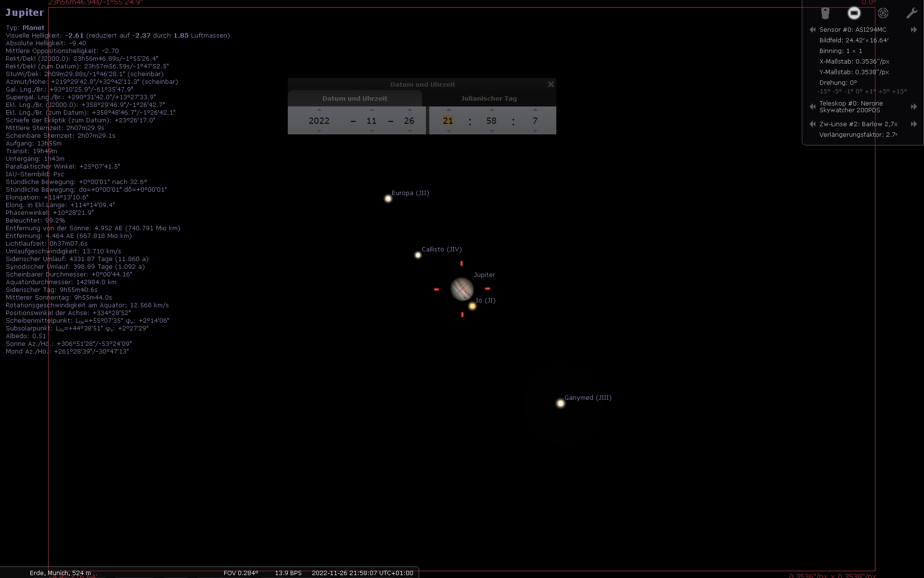This screenshot has height=578, width=924.
Task: Increase the seconds with the up arrow
Action: 535,110
